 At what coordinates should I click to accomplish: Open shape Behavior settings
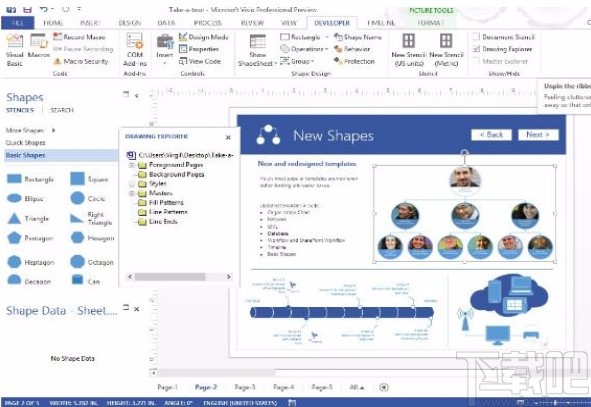click(352, 49)
